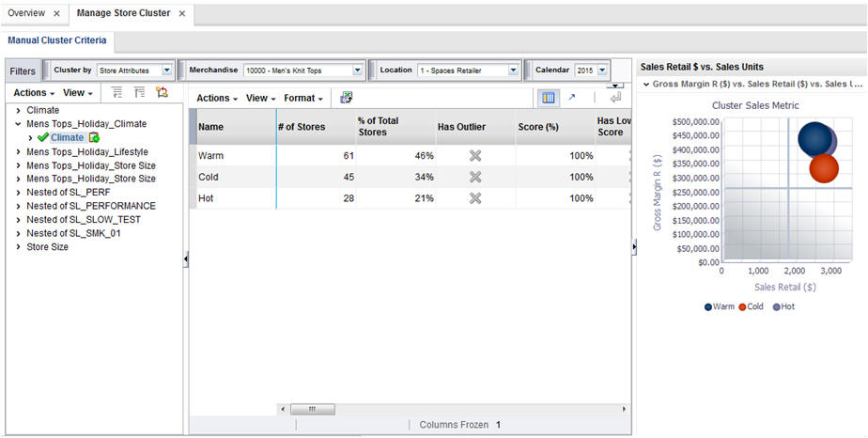Open the tree panel View menu

click(x=77, y=93)
